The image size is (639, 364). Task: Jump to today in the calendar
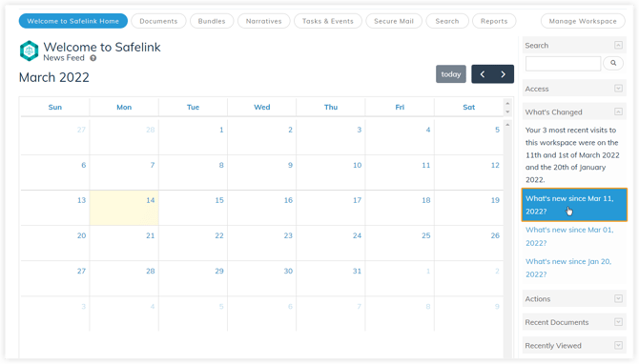pyautogui.click(x=451, y=74)
